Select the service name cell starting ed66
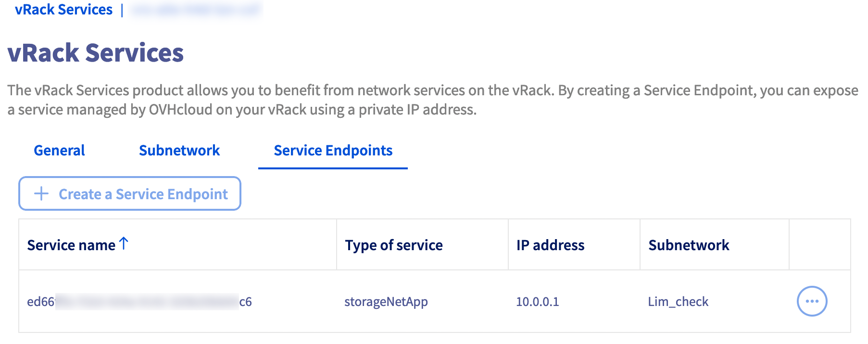This screenshot has width=868, height=344. [x=139, y=302]
